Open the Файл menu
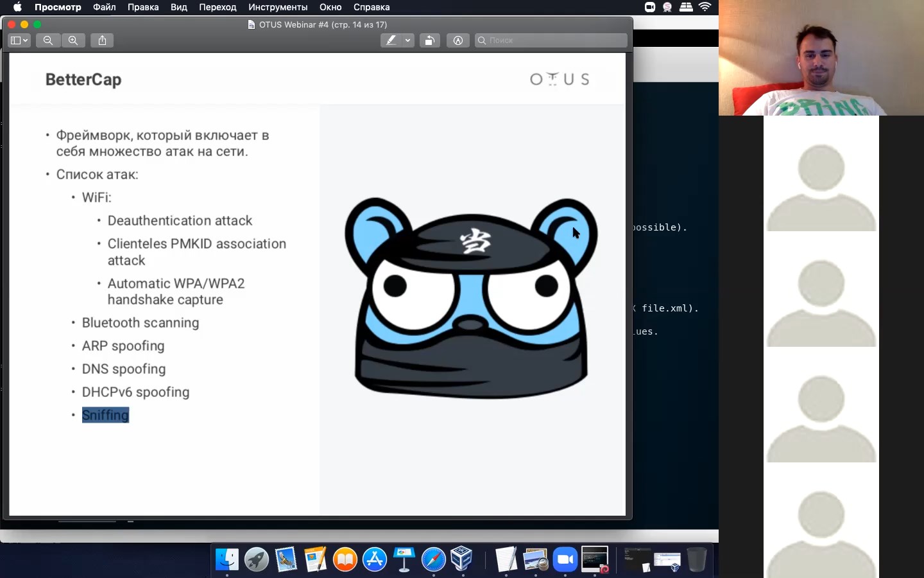924x578 pixels. tap(104, 7)
